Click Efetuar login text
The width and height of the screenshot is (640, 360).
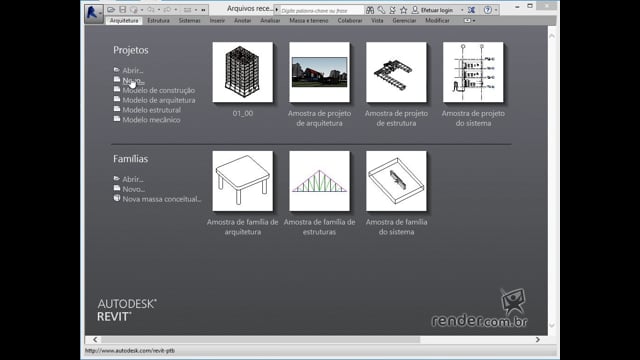[437, 10]
